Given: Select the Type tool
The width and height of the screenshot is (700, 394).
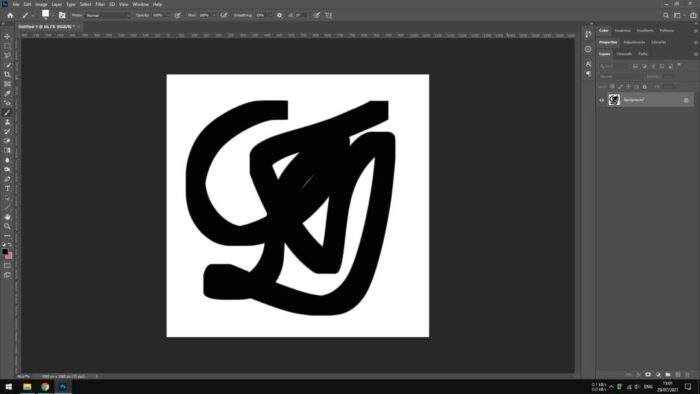Looking at the screenshot, I should pyautogui.click(x=7, y=189).
